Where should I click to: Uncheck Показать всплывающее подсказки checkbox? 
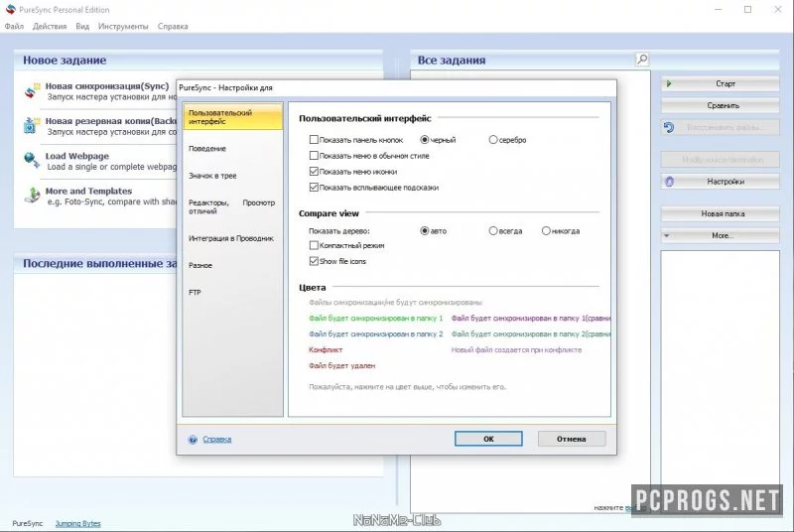314,187
